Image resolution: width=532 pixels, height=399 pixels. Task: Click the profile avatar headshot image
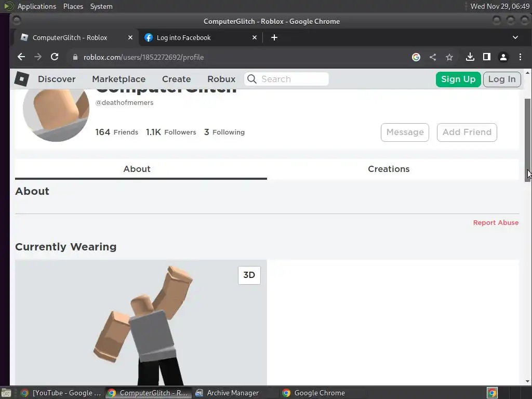(56, 115)
